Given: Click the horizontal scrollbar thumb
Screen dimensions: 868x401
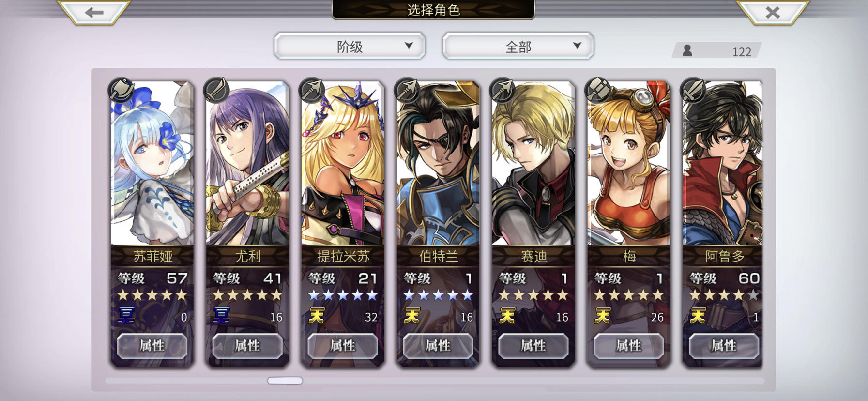Looking at the screenshot, I should tap(285, 381).
